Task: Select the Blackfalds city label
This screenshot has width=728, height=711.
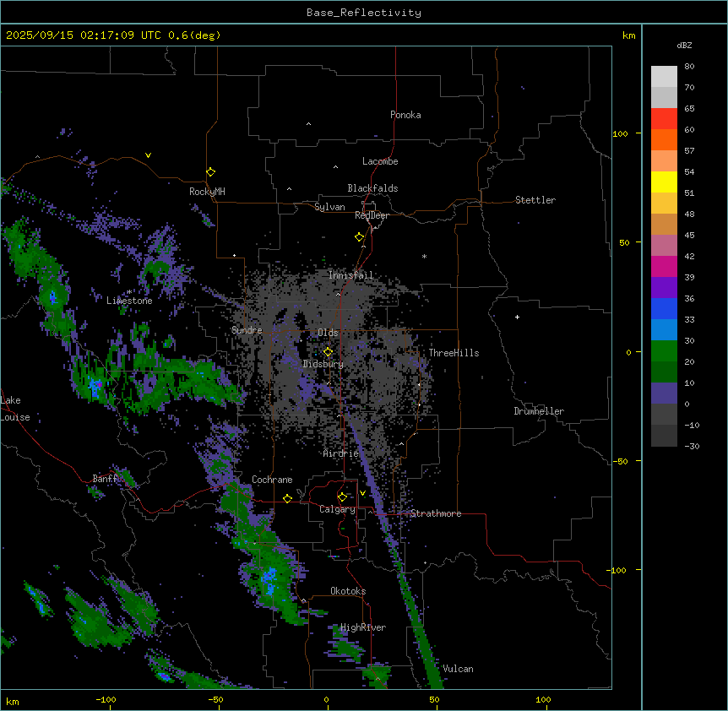Action: pos(372,188)
